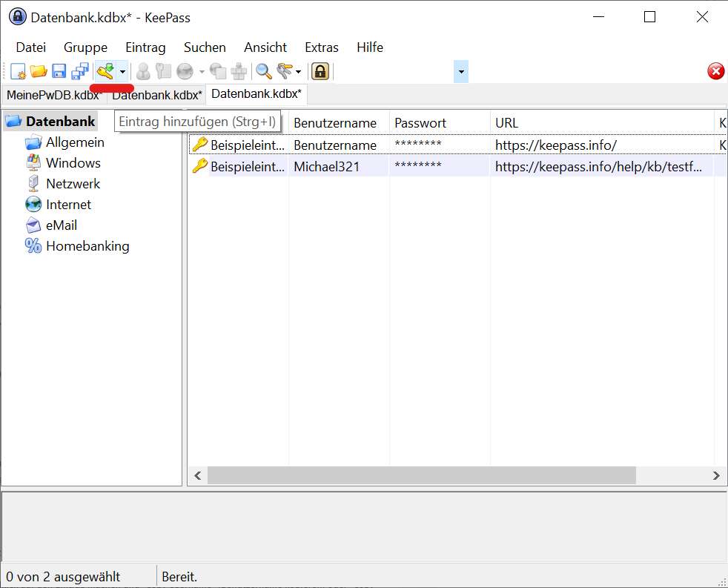The width and height of the screenshot is (728, 588).
Task: Click the Windows group icon
Action: 33,162
